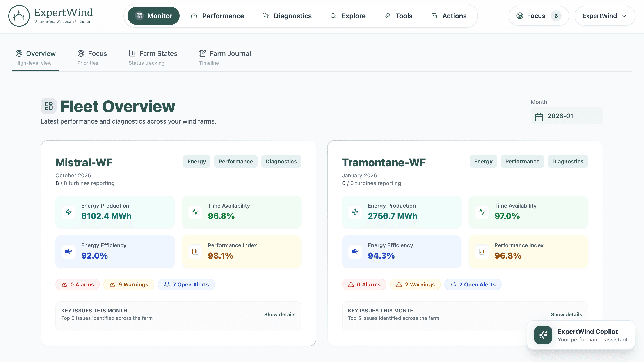Expand key issues via Show details on Mistral-WF

[x=280, y=314]
